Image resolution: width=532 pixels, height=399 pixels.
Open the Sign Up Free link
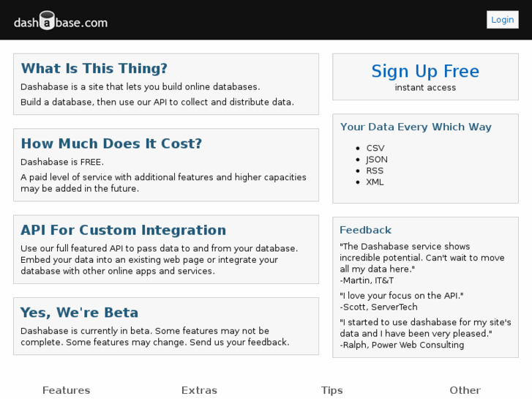click(425, 71)
